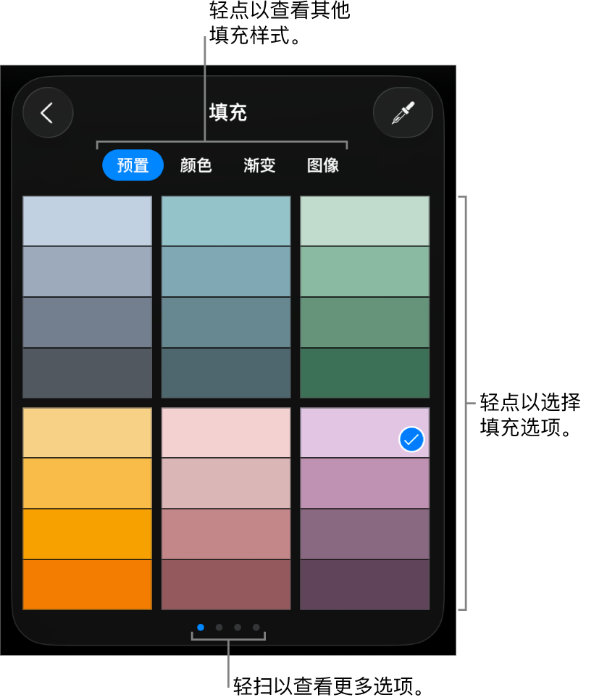607x700 pixels.
Task: Pick the dark green preset swatch
Action: pyautogui.click(x=364, y=373)
